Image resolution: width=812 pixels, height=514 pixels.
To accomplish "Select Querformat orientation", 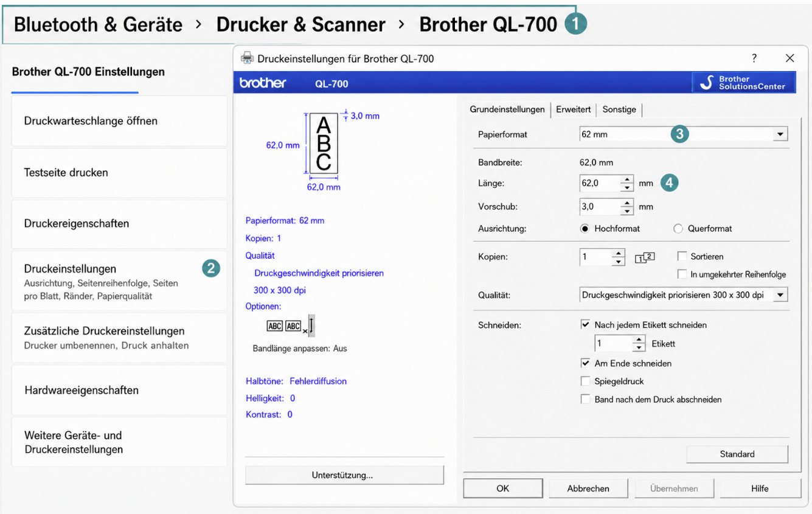I will (x=678, y=229).
